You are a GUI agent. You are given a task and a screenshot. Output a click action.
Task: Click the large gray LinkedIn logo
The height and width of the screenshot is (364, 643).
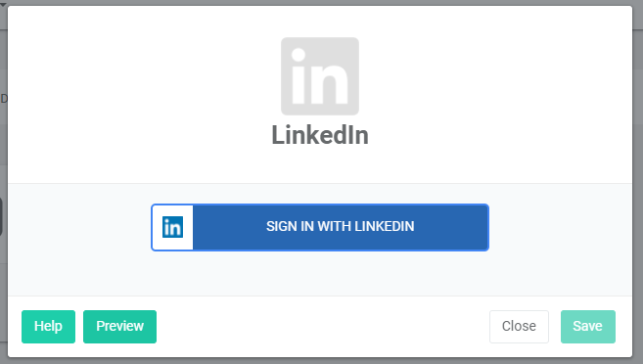tap(320, 76)
